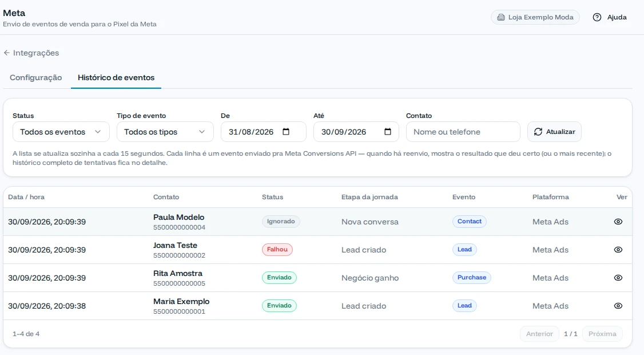Viewport: 644px width, 355px height.
Task: Click the refresh icon on Atualizar
Action: pyautogui.click(x=538, y=132)
